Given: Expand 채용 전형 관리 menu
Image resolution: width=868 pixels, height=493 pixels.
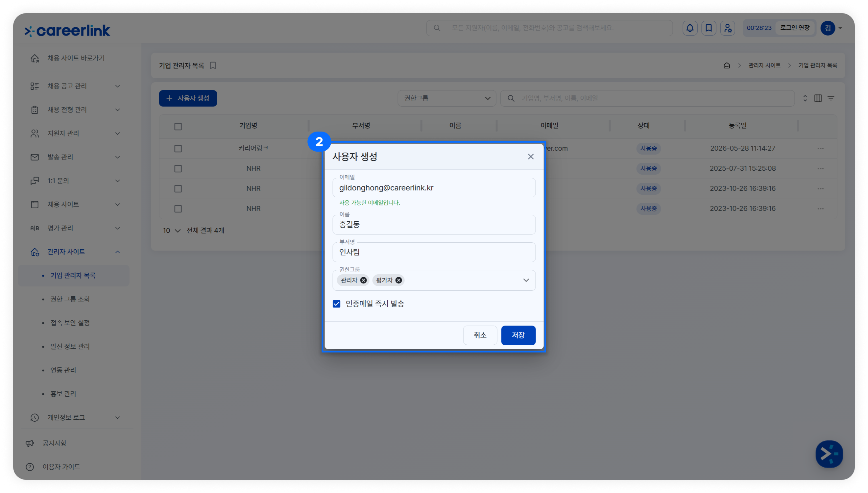Looking at the screenshot, I should [x=74, y=110].
